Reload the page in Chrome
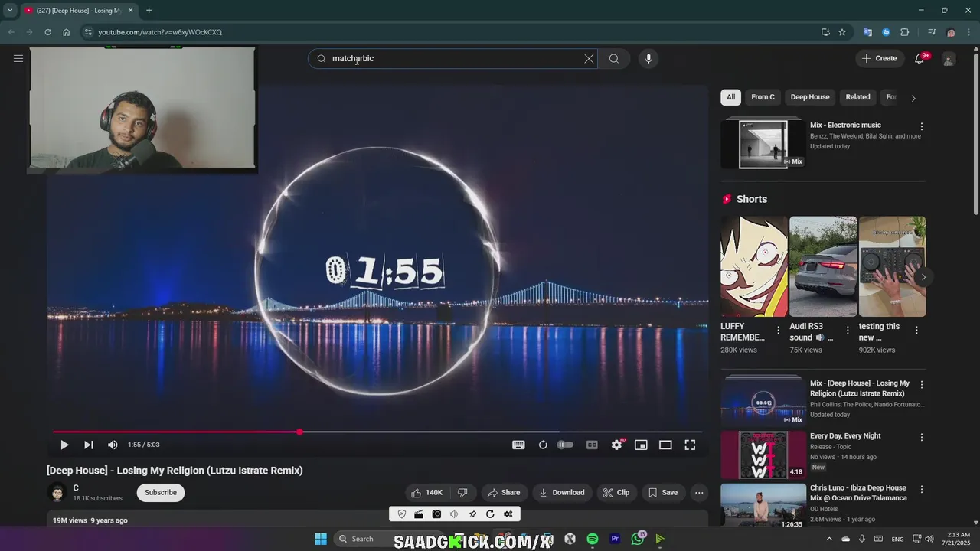Screen dimensions: 980x551 pyautogui.click(x=47, y=32)
